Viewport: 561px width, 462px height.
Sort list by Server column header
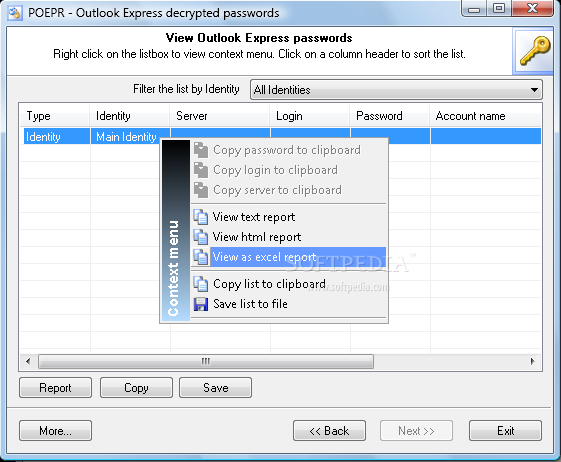coord(220,116)
